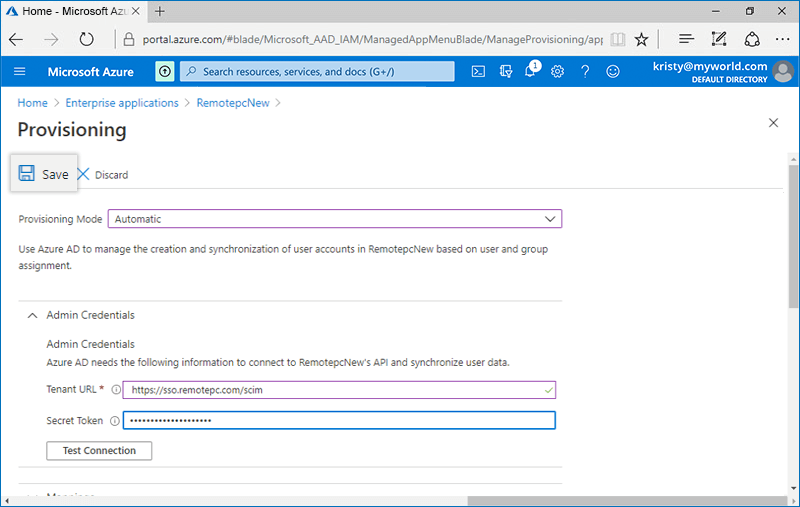The width and height of the screenshot is (800, 507).
Task: Favorite this page with the star icon
Action: coord(642,39)
